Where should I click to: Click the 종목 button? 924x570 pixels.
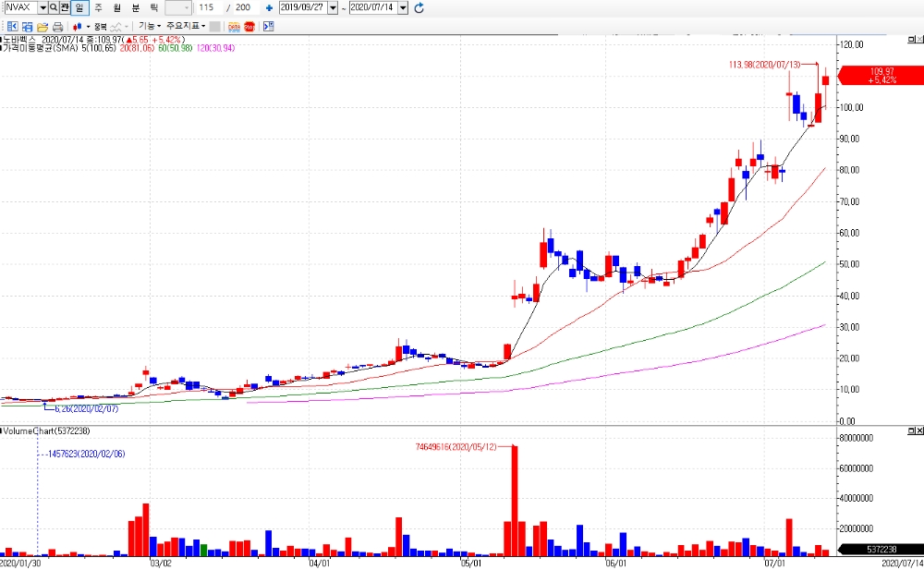[x=100, y=27]
